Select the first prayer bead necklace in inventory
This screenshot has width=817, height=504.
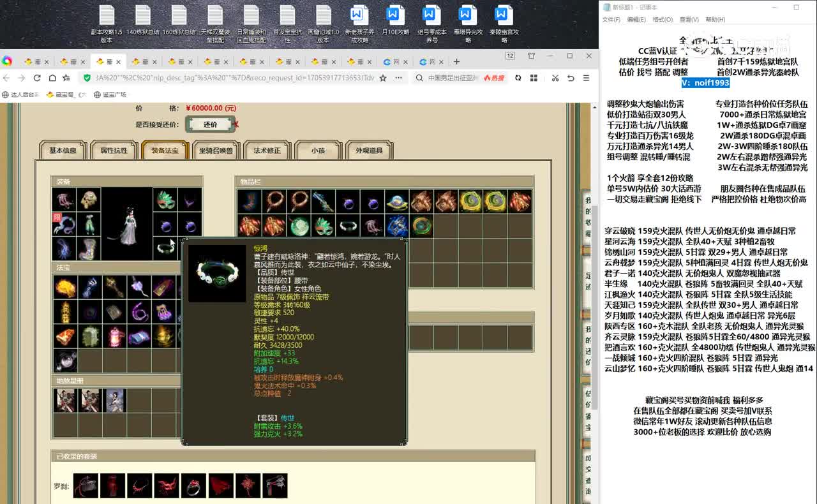click(x=274, y=202)
